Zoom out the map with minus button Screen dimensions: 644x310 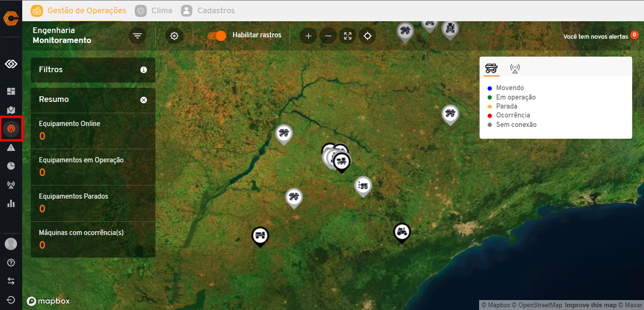coord(328,36)
